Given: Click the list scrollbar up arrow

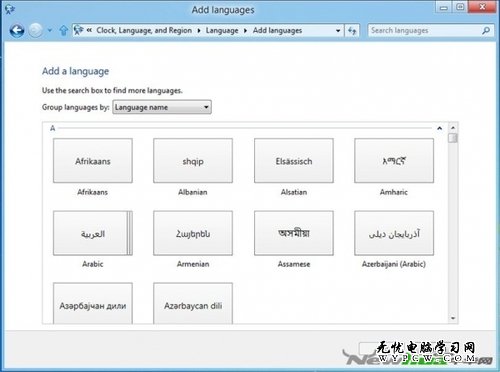Looking at the screenshot, I should coord(453,128).
